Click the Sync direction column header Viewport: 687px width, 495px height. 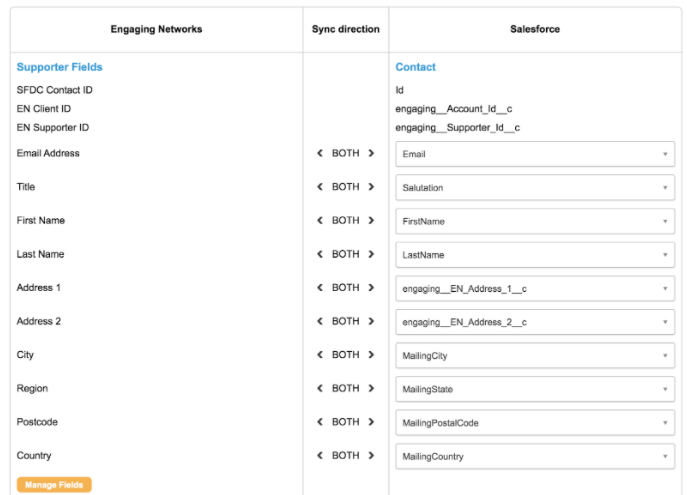click(346, 29)
